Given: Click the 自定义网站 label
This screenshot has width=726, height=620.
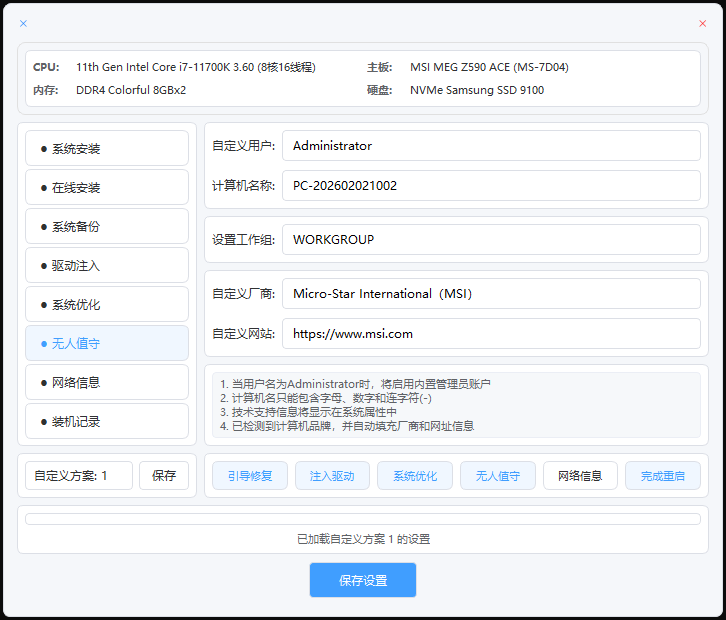Looking at the screenshot, I should [x=244, y=333].
